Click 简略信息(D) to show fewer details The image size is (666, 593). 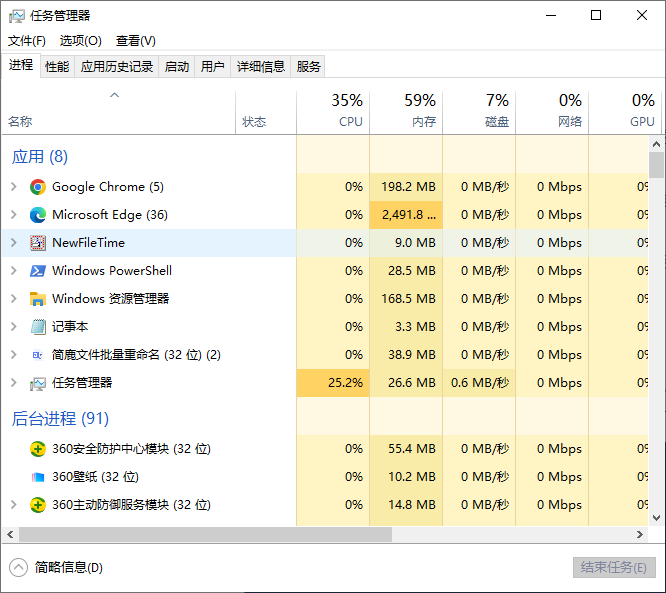tap(68, 568)
